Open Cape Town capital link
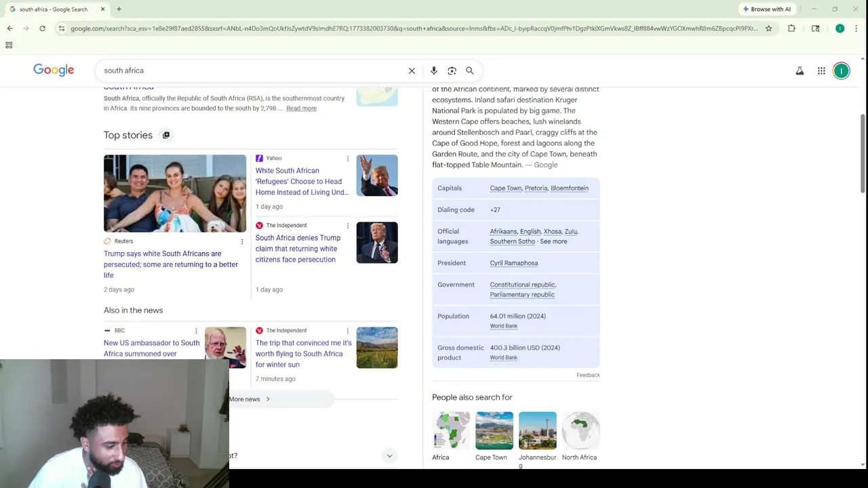 [506, 188]
